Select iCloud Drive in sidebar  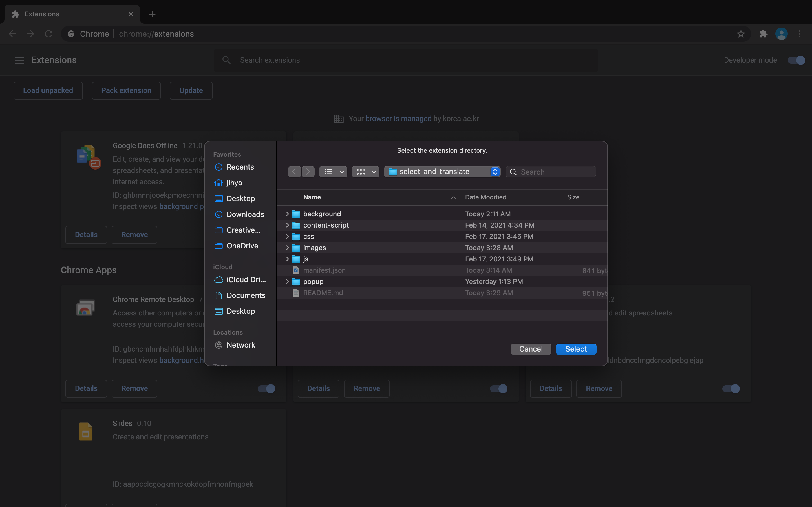tap(246, 280)
